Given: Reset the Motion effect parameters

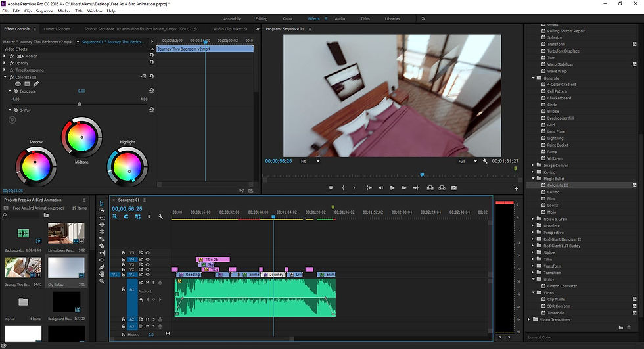Looking at the screenshot, I should (x=151, y=55).
